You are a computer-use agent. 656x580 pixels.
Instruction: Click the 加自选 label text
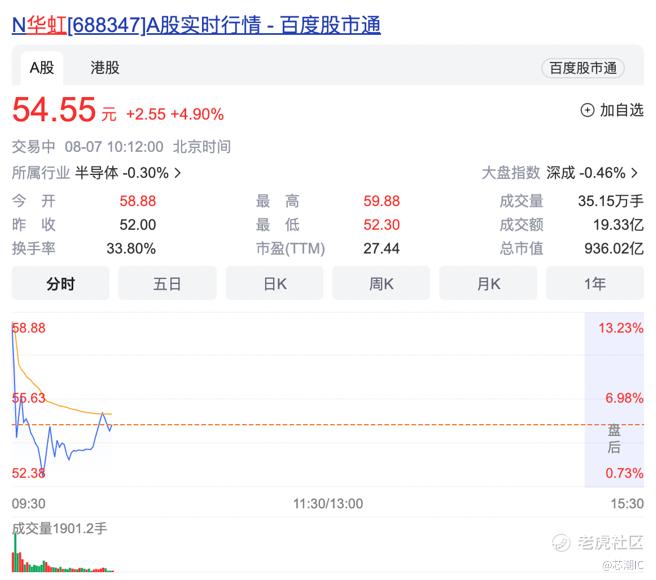622,110
